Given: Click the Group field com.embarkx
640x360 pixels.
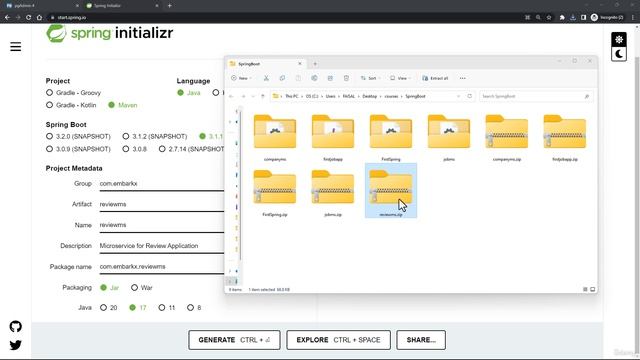Looking at the screenshot, I should pos(162,184).
